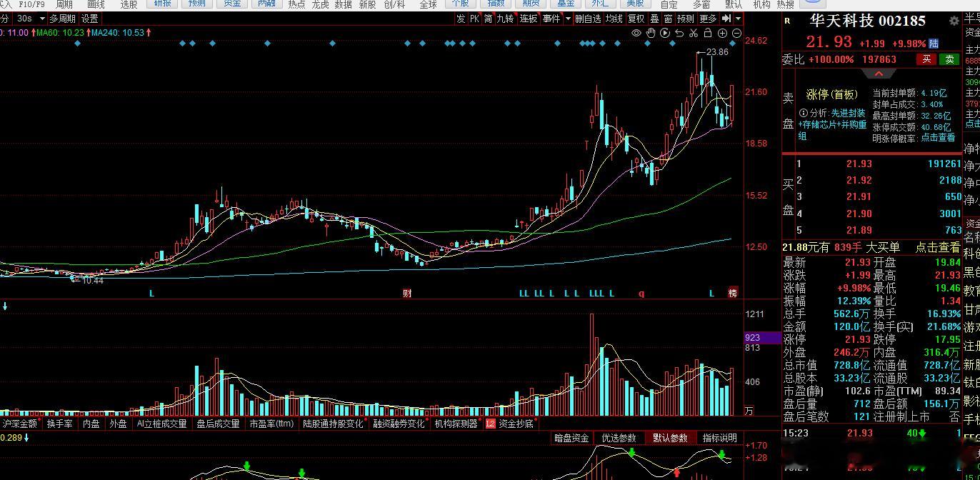This screenshot has height=480, width=980.
Task: Click the R badge beside stock name
Action: [x=788, y=21]
